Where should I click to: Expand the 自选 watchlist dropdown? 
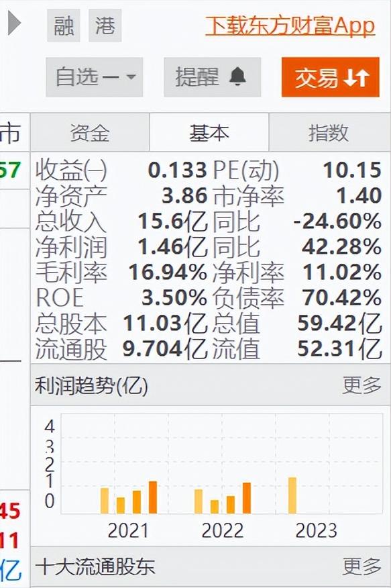pyautogui.click(x=95, y=77)
